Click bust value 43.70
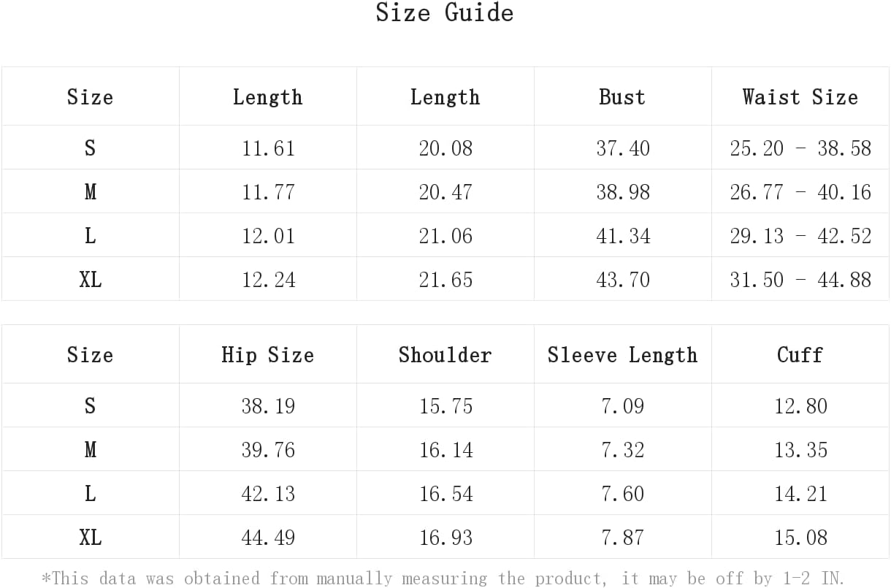The height and width of the screenshot is (588, 891). 623,280
